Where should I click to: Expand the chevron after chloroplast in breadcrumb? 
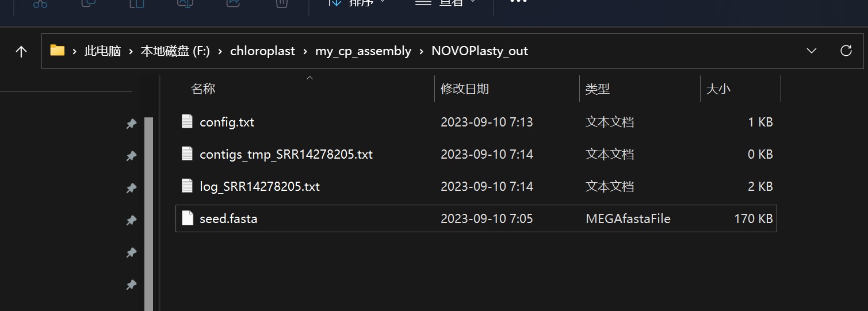click(305, 51)
